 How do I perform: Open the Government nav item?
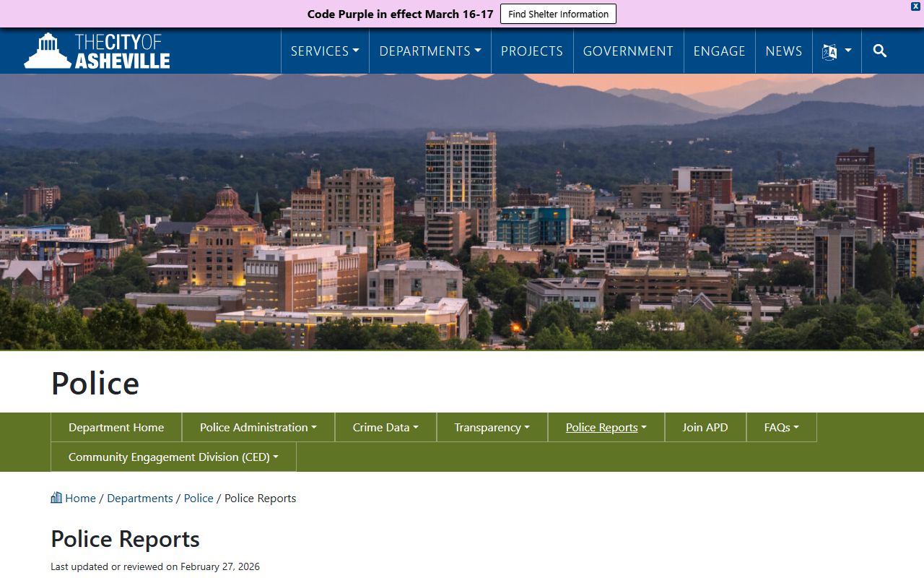pos(628,51)
